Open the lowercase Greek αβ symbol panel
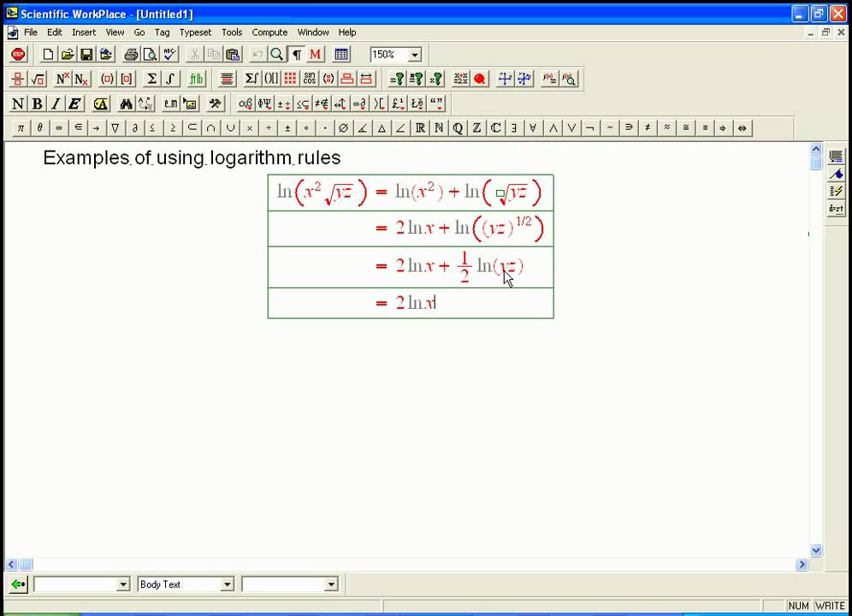 [246, 104]
